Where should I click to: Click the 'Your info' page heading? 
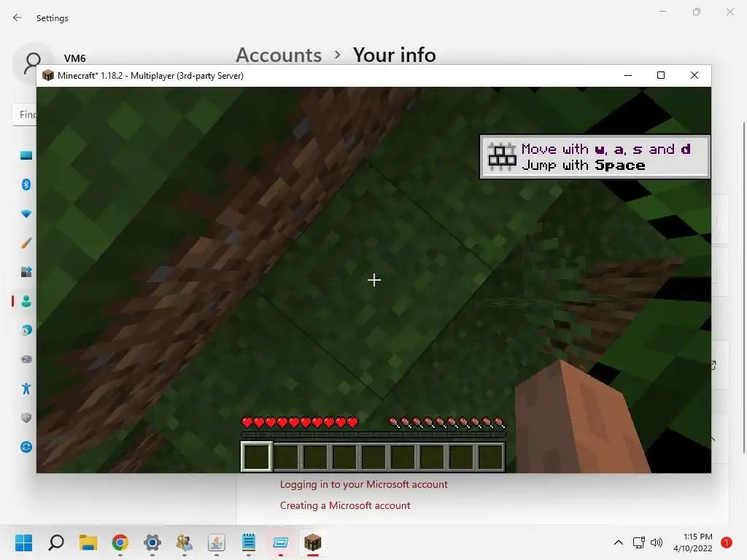[395, 55]
